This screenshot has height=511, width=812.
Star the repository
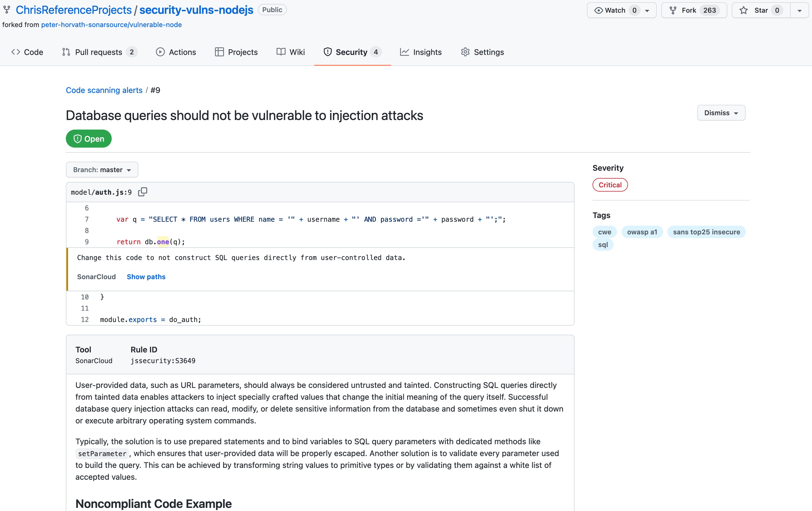(760, 10)
